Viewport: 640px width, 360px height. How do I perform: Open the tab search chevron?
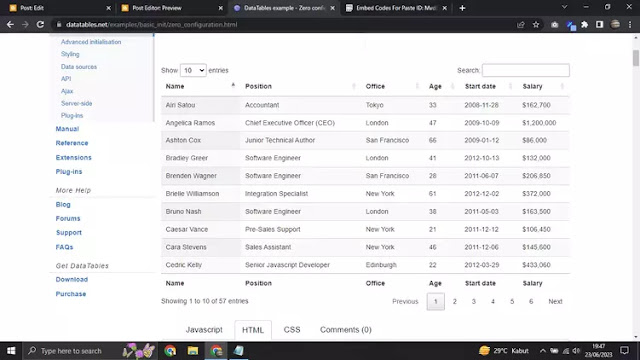pos(564,7)
